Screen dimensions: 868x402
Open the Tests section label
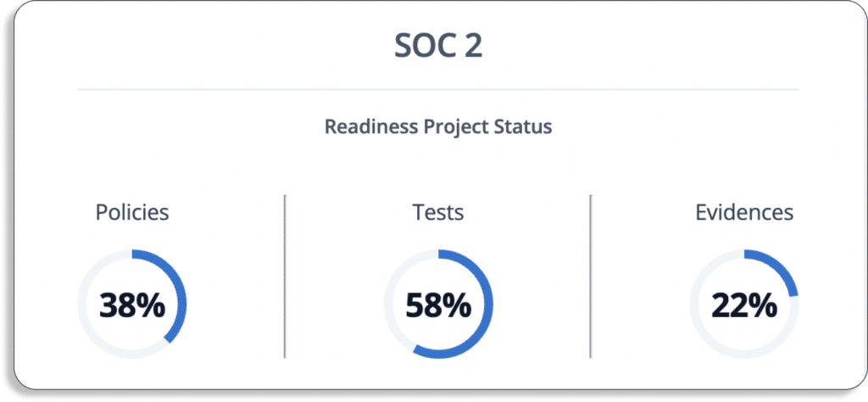(438, 213)
